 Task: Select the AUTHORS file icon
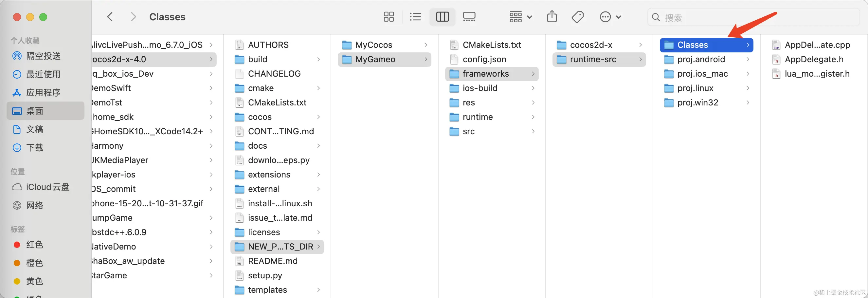coord(239,45)
